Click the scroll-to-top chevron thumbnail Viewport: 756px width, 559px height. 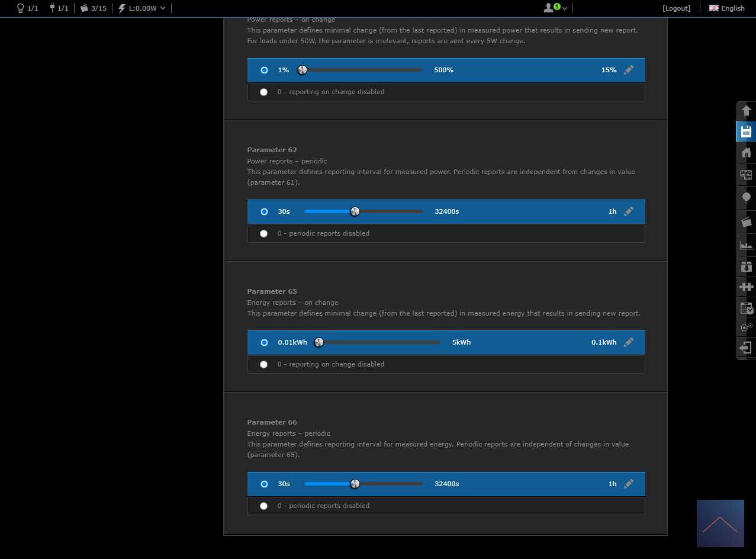coord(720,523)
